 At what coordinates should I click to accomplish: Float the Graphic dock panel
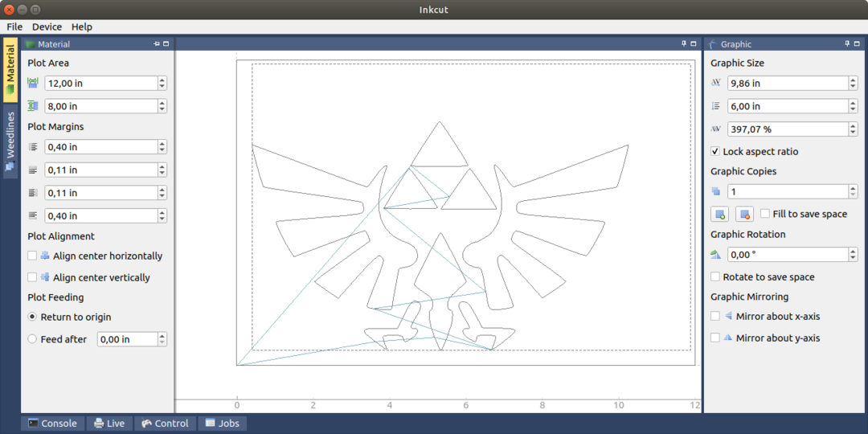pos(857,43)
